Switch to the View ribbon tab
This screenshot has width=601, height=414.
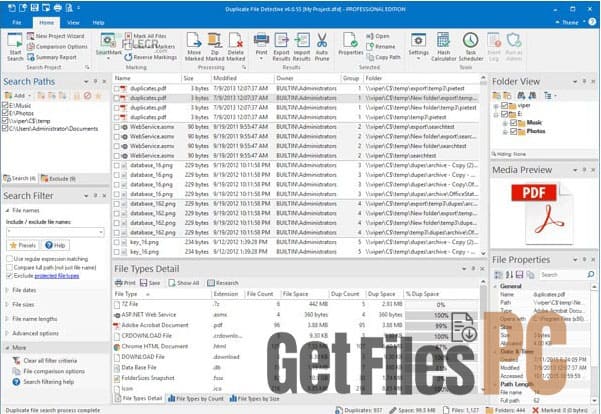click(73, 23)
